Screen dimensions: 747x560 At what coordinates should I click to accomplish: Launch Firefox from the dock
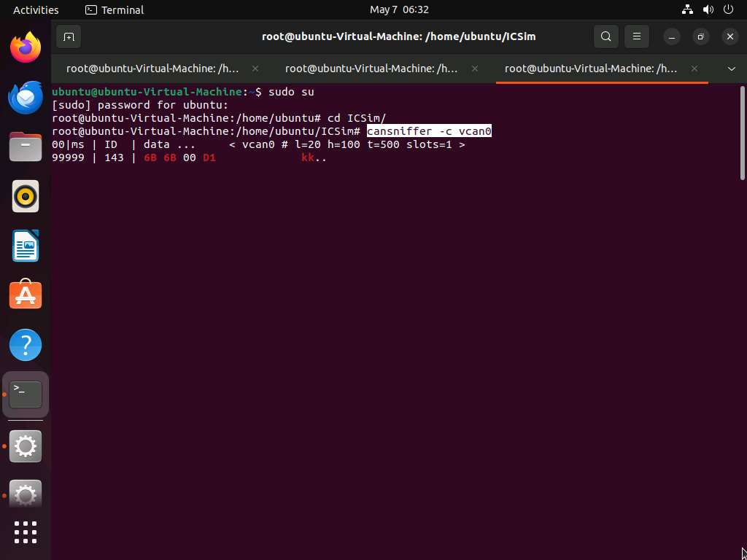[x=26, y=48]
